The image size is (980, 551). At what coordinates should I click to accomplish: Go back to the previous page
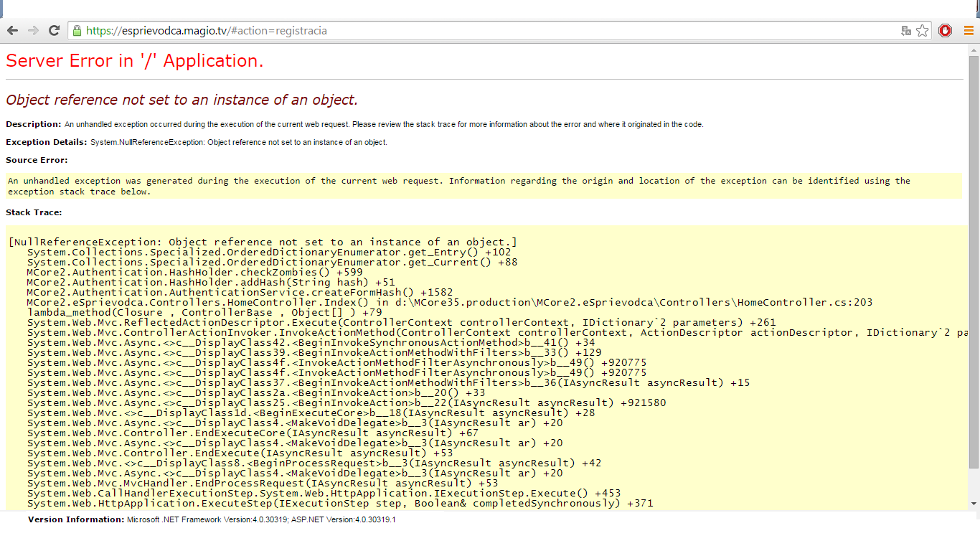pyautogui.click(x=12, y=31)
